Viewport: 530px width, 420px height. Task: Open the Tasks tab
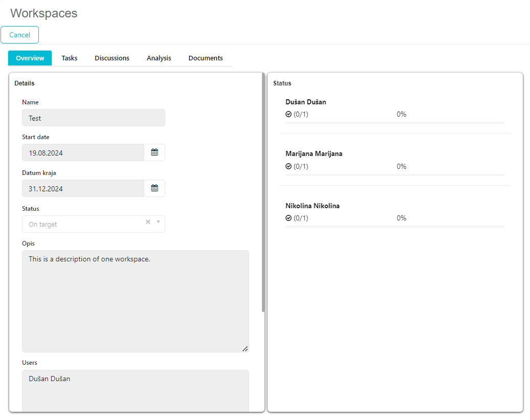click(70, 58)
